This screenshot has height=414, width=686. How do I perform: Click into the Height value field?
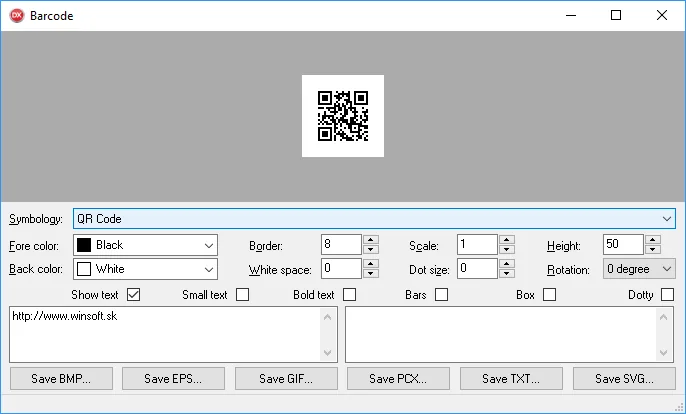point(623,244)
